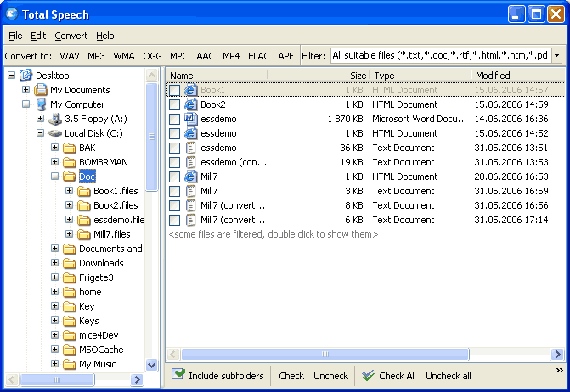Open the Edit menu
This screenshot has height=392, width=570.
pyautogui.click(x=38, y=36)
